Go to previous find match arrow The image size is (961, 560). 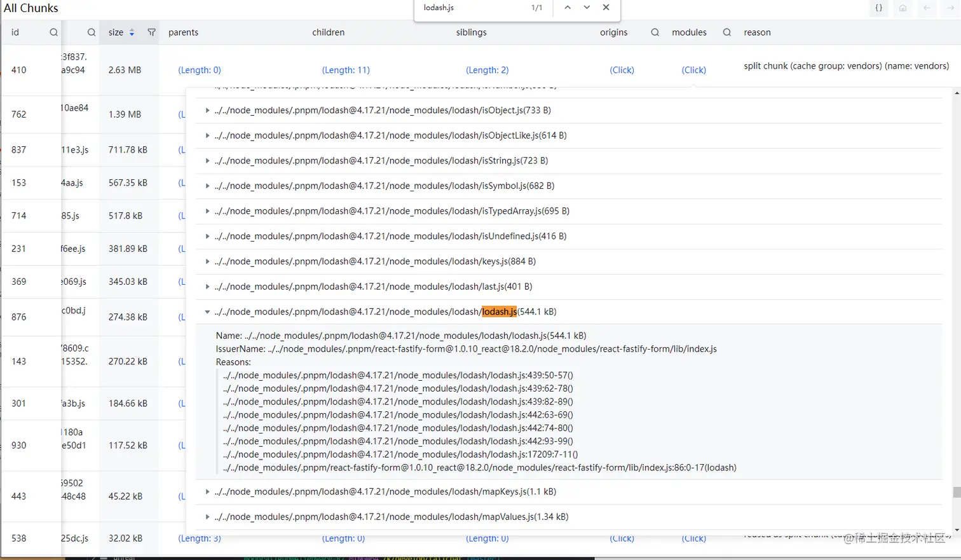tap(568, 8)
